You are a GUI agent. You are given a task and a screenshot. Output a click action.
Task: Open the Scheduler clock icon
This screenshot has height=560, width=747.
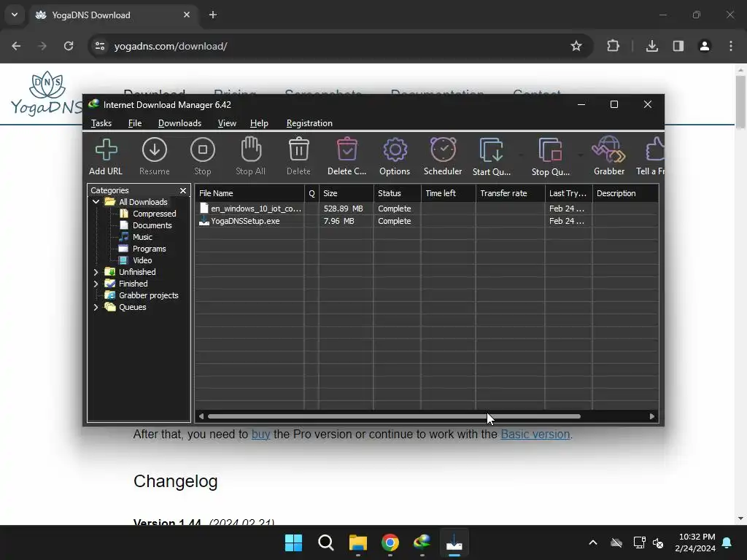coord(443,156)
